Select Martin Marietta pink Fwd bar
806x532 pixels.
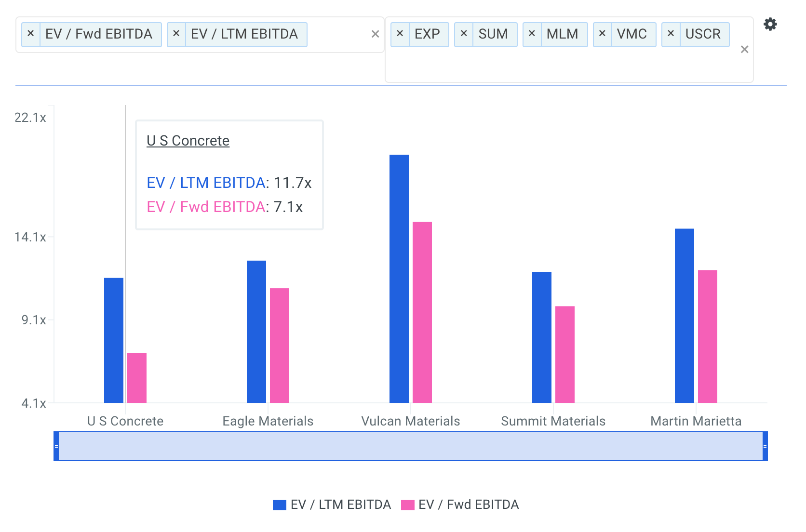(708, 336)
